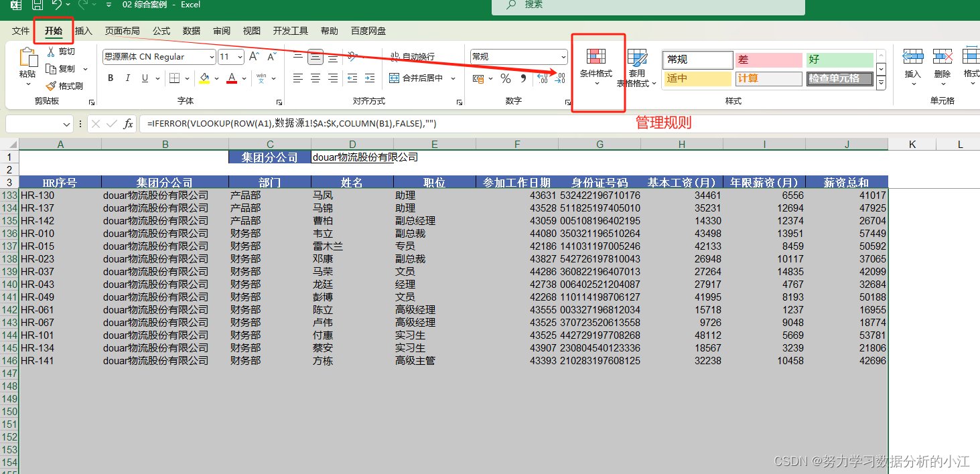Click the increase decimal icon
The image size is (980, 474).
pyautogui.click(x=543, y=78)
